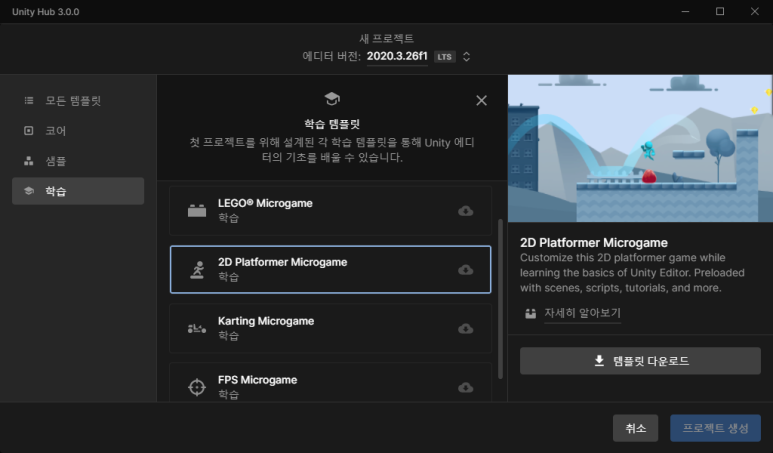Click the list icon beside 모든 템플릿
Viewport: 773px width, 453px height.
coord(29,101)
